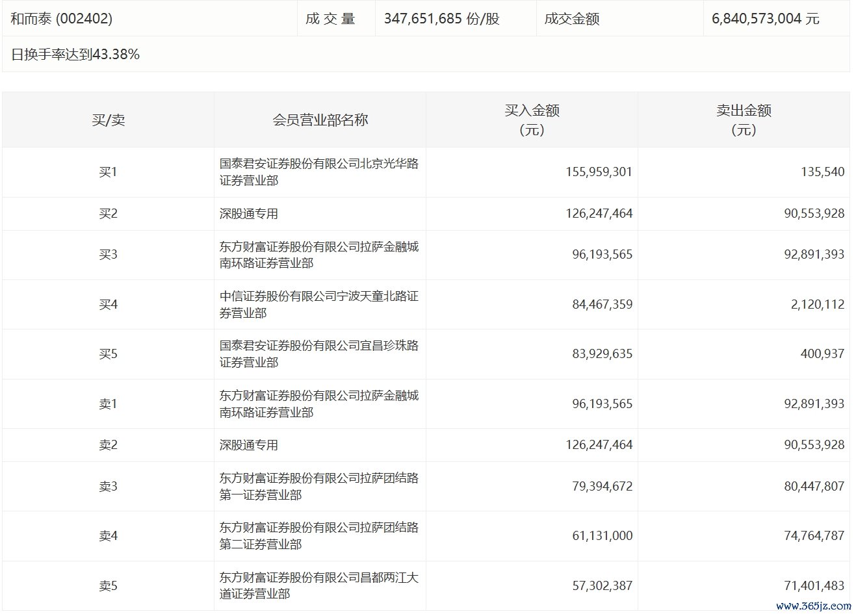This screenshot has width=856, height=616.
Task: Click 东方财富 拉萨团结路第一证券营业部 name
Action: point(319,487)
